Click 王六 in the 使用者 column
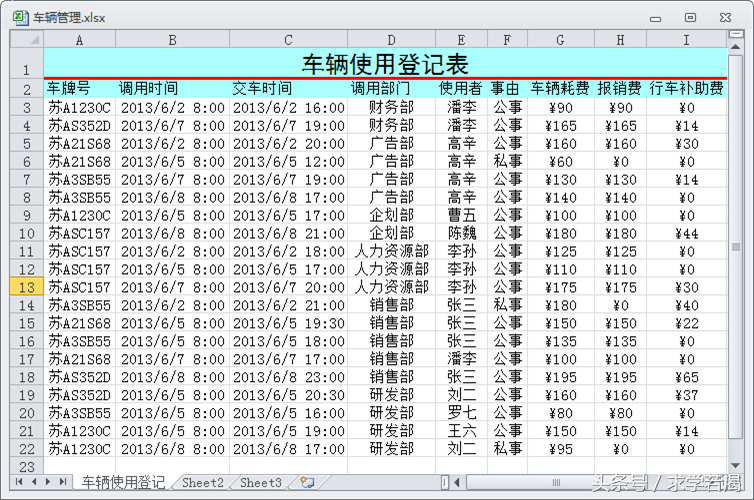 461,431
